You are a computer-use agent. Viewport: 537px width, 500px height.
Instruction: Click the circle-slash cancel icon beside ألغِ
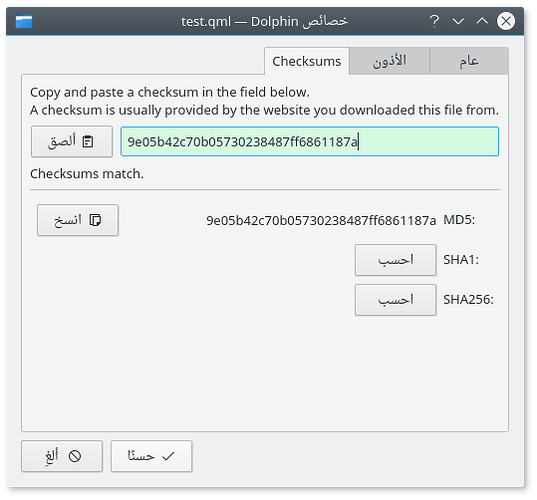click(x=75, y=456)
